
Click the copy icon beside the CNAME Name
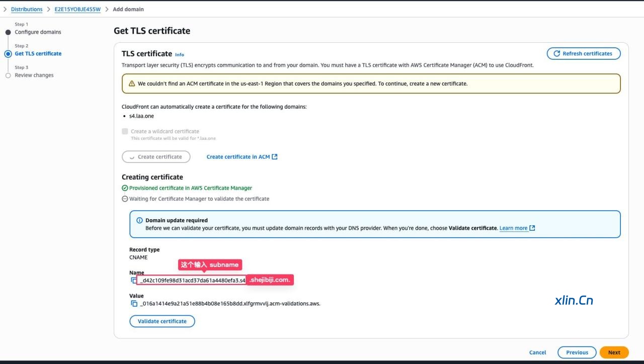[x=134, y=281]
